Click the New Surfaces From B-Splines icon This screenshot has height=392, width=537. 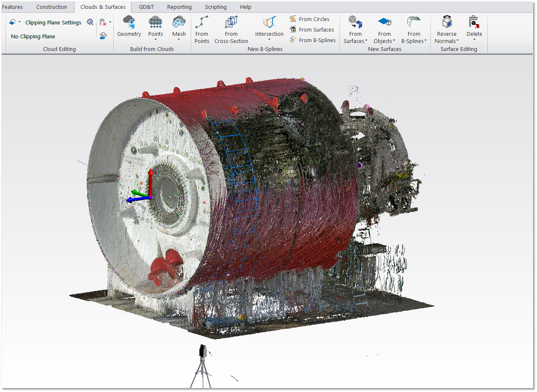click(x=414, y=22)
